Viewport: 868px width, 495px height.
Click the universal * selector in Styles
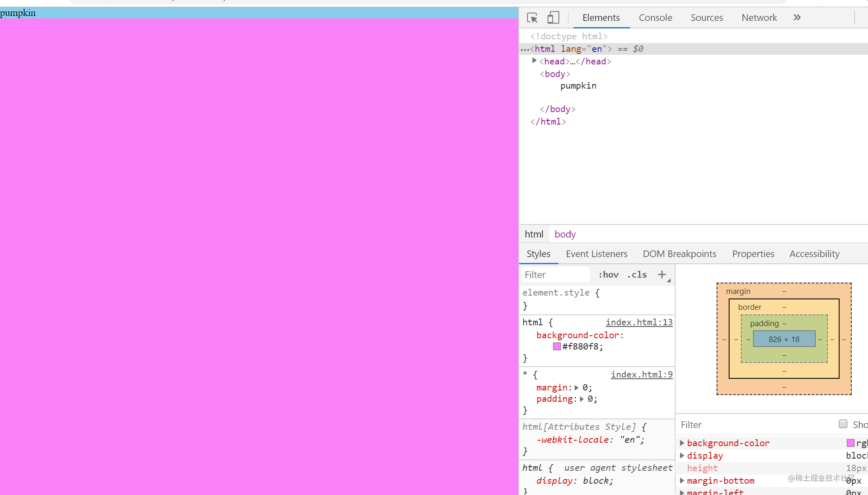[525, 374]
